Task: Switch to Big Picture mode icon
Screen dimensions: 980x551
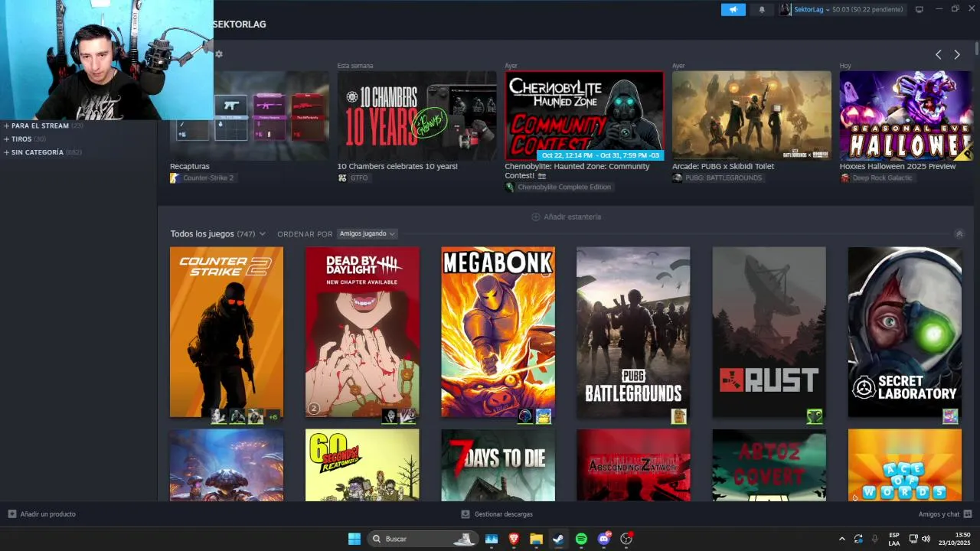Action: 920,9
